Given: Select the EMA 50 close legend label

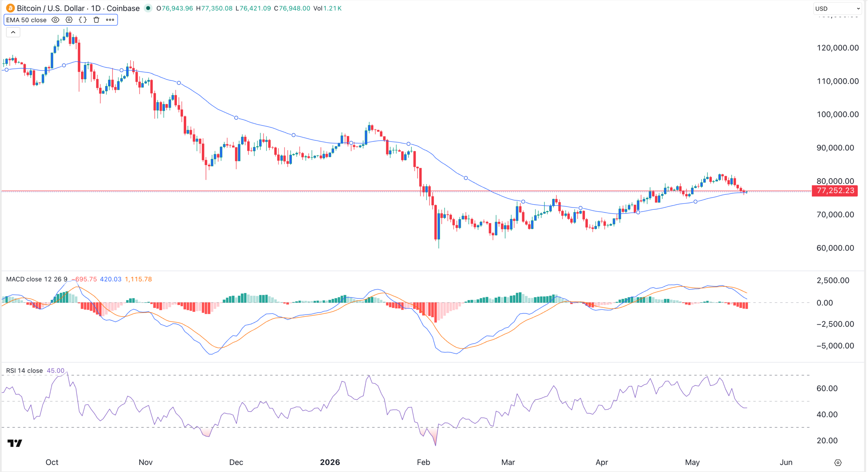Looking at the screenshot, I should pyautogui.click(x=26, y=20).
